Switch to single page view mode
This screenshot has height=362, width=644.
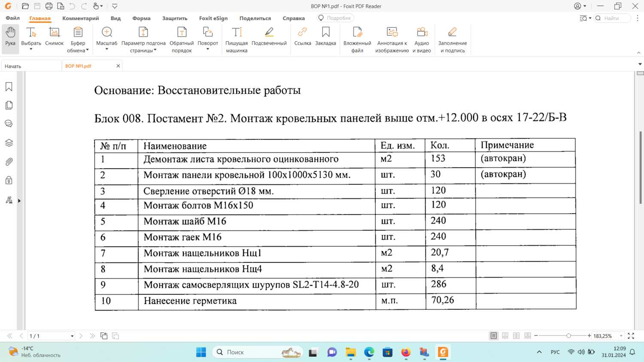pyautogui.click(x=494, y=336)
